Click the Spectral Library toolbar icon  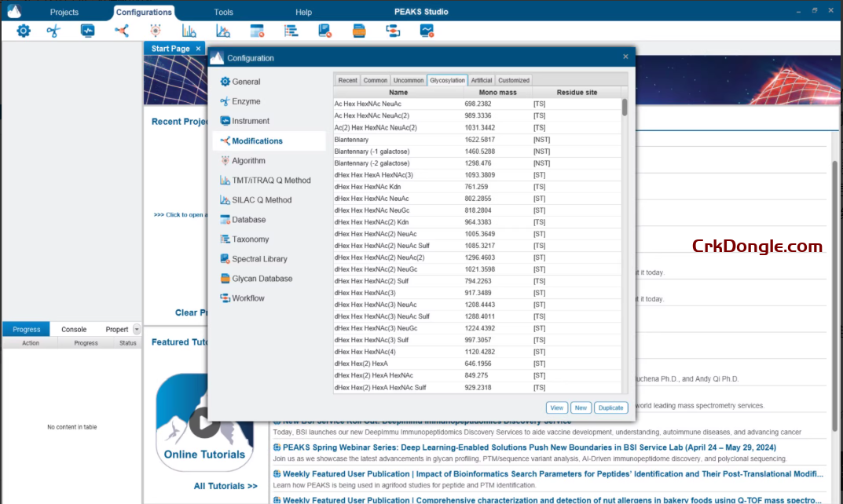(258, 258)
